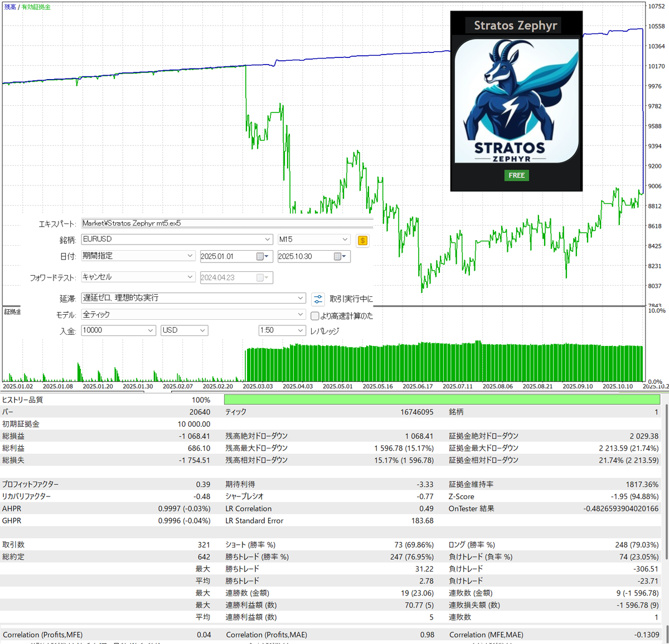Screen dimensions: 669x644
Task: Select Correlation (Profits,MFE) value 0.04
Action: [204, 635]
